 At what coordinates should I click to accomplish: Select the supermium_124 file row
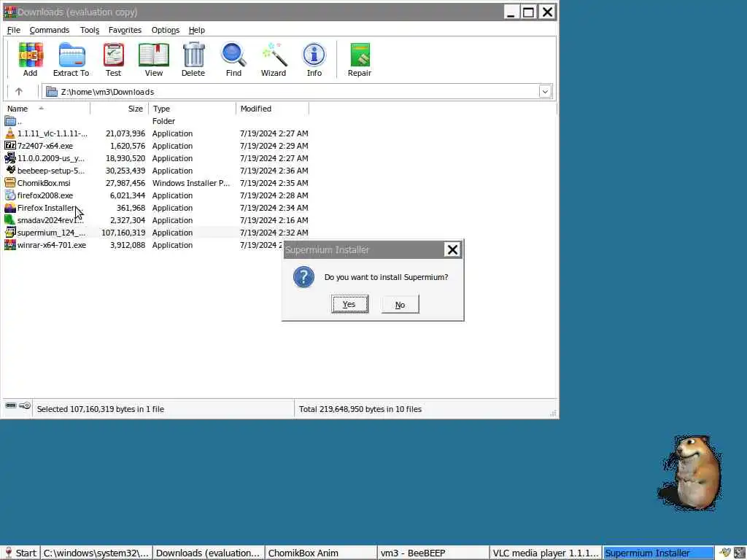(156, 233)
